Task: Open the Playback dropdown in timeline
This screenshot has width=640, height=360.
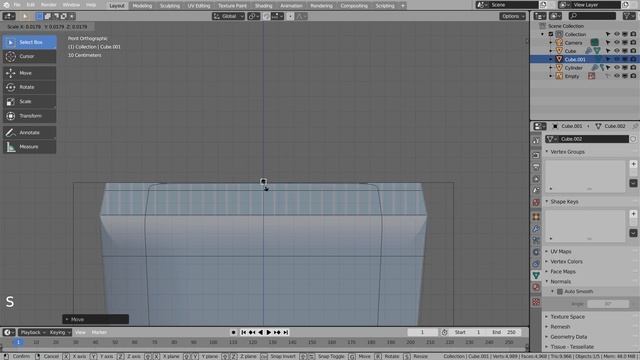Action: pos(33,332)
